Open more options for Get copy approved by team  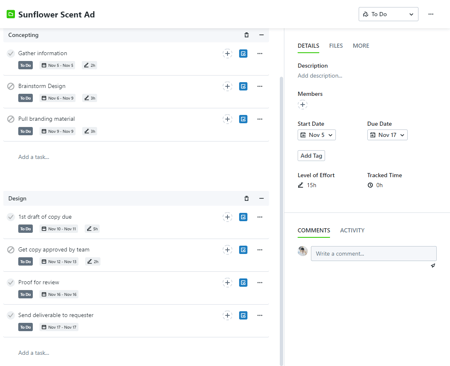click(x=260, y=250)
